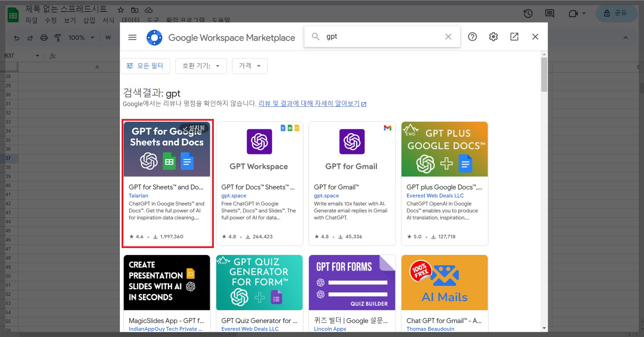Open Marketplace in new window

514,37
